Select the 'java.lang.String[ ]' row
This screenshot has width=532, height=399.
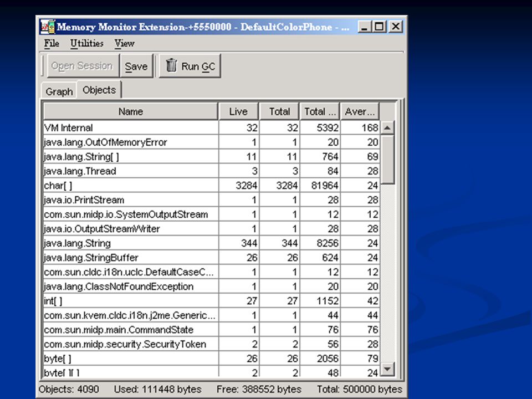(x=211, y=157)
